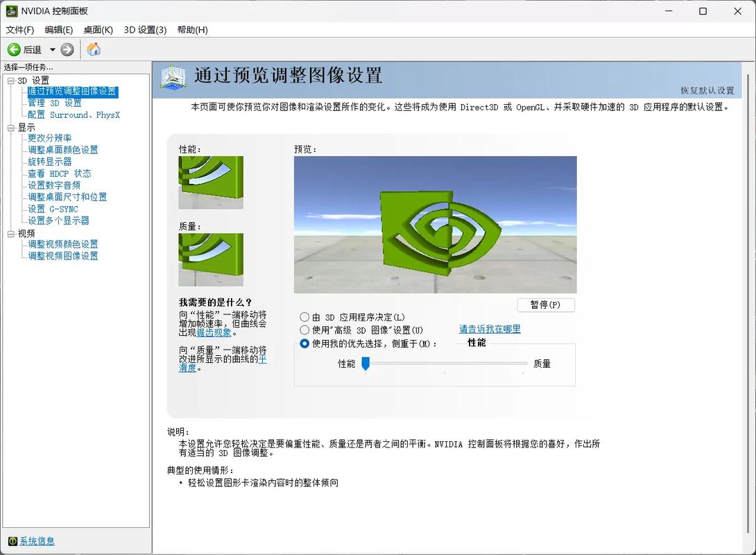Image resolution: width=756 pixels, height=555 pixels.
Task: Click the 系统信息 monitor icon
Action: pyautogui.click(x=12, y=540)
